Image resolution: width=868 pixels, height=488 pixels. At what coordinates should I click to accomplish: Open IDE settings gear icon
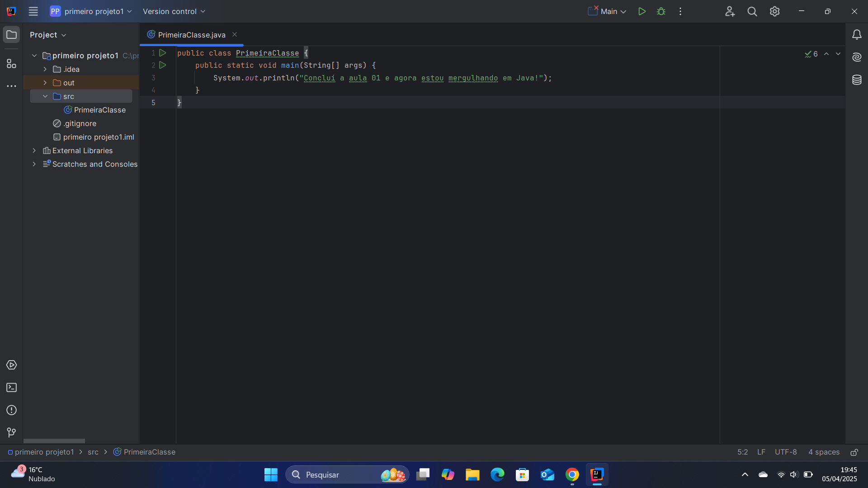[775, 11]
